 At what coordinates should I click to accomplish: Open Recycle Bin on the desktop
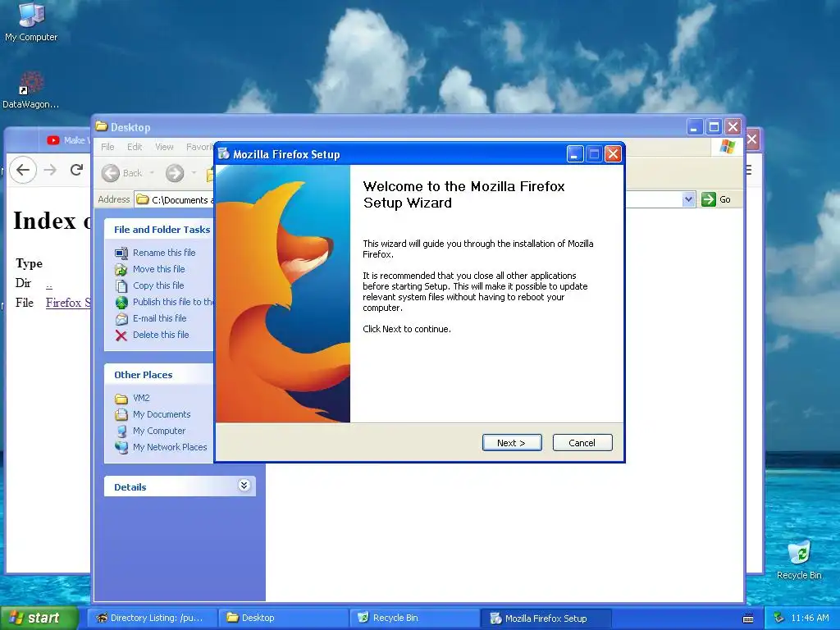[x=799, y=559]
